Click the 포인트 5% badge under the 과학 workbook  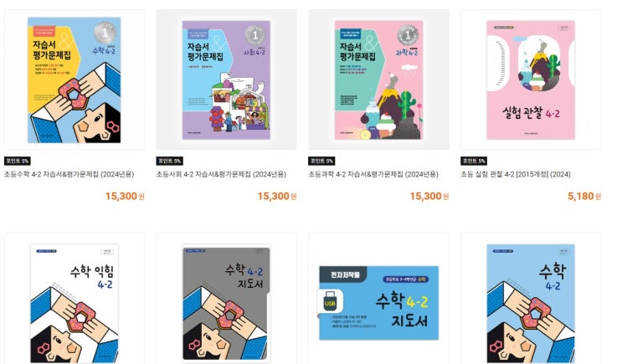click(x=321, y=161)
